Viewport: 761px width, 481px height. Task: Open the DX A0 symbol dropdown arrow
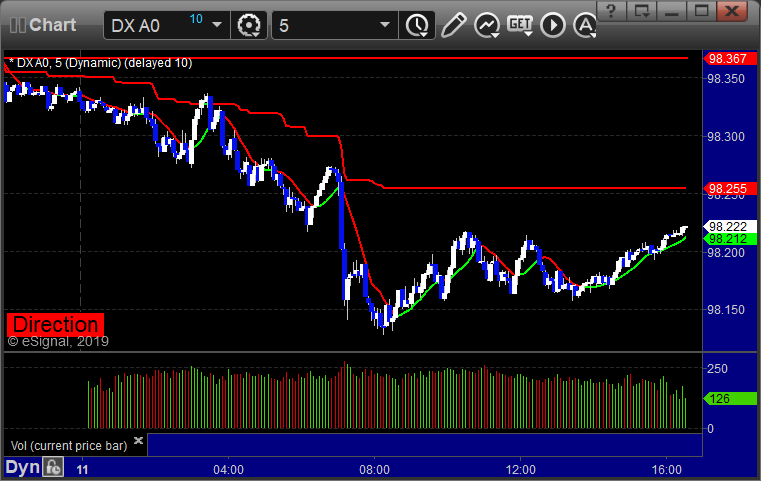coord(217,25)
